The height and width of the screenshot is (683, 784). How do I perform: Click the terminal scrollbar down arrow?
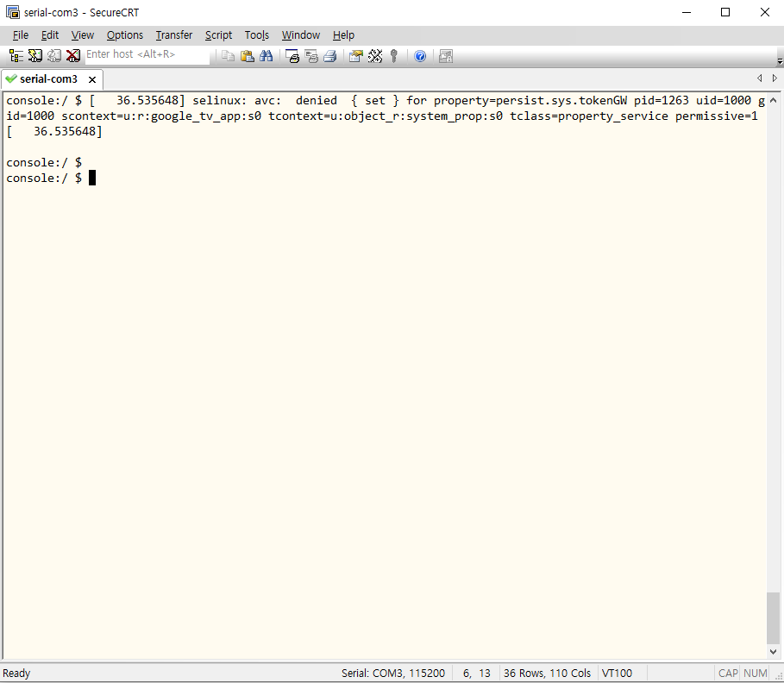coord(773,651)
